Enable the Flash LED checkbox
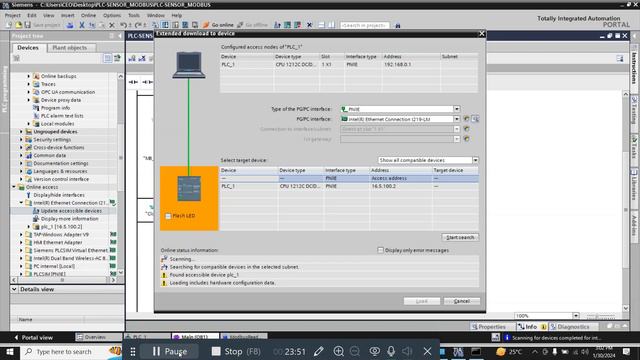Screen dimensions: 640x360 (168, 216)
